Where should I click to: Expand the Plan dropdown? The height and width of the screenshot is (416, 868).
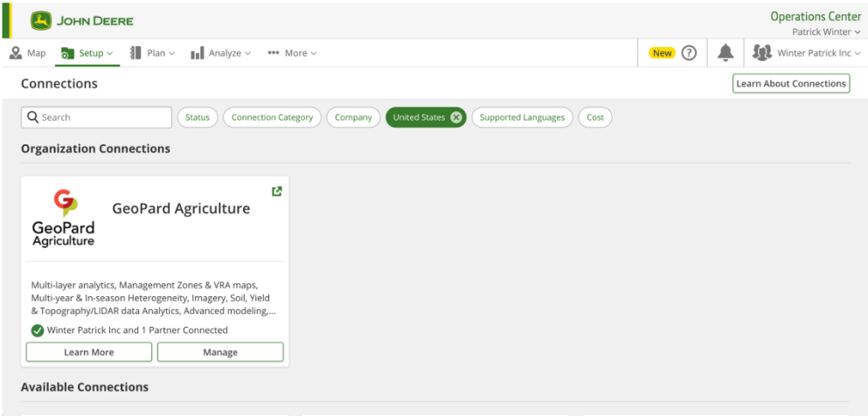pyautogui.click(x=153, y=53)
